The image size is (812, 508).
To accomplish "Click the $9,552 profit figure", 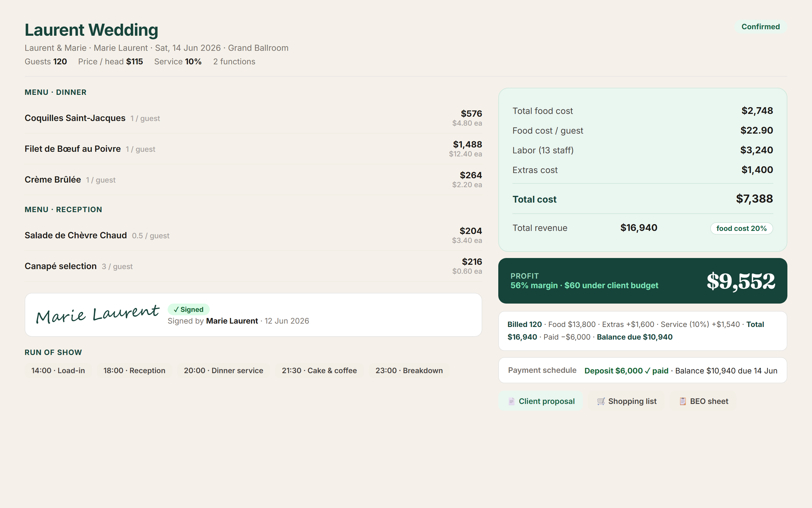I will pyautogui.click(x=741, y=281).
